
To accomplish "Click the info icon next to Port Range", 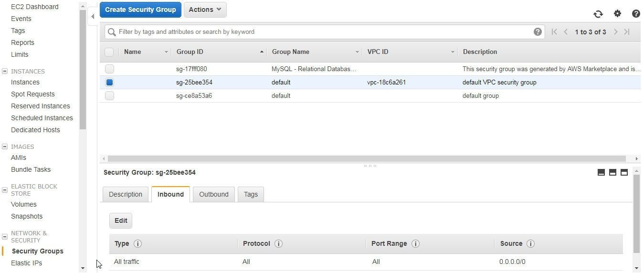I will [415, 243].
